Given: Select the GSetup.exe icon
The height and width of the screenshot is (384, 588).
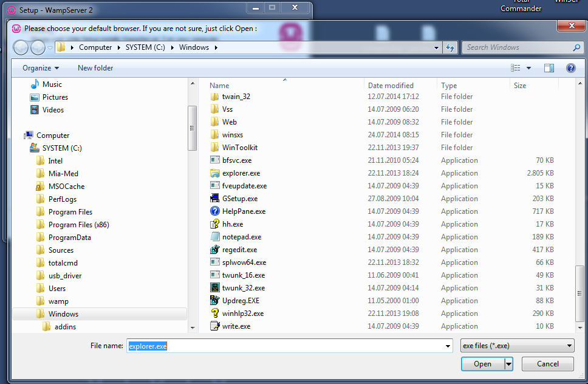Looking at the screenshot, I should (x=214, y=199).
